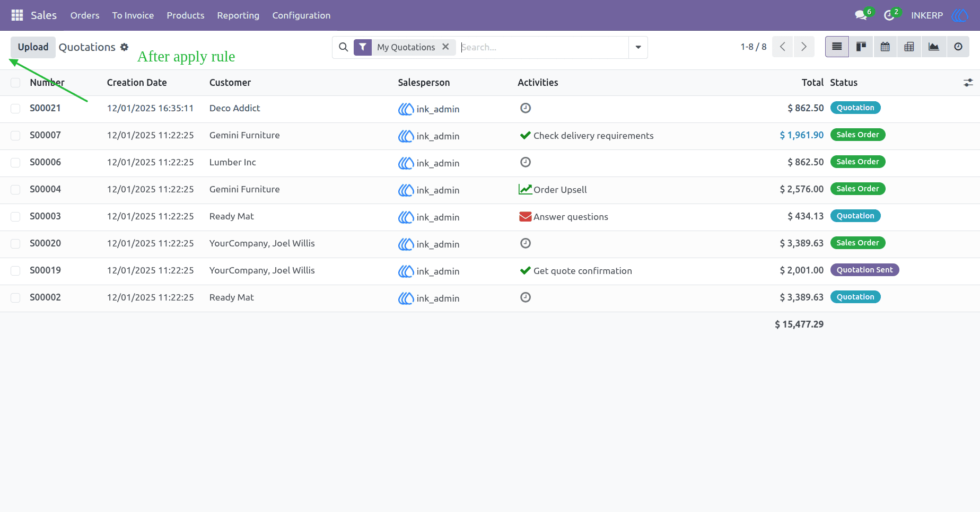Focus the Search input field

coord(543,47)
